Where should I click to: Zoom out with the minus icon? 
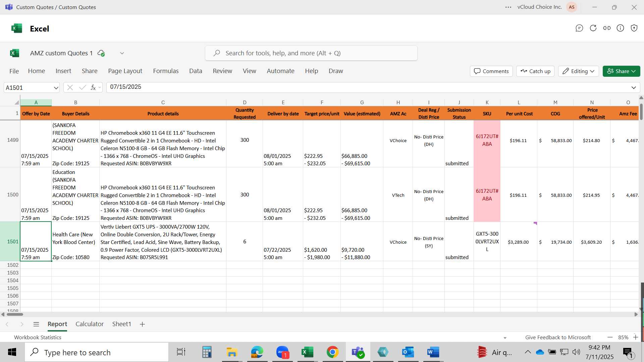pyautogui.click(x=610, y=337)
